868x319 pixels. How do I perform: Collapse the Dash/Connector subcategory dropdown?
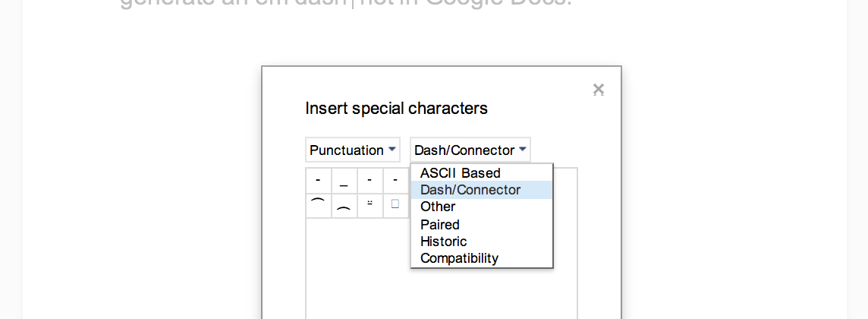(x=470, y=150)
